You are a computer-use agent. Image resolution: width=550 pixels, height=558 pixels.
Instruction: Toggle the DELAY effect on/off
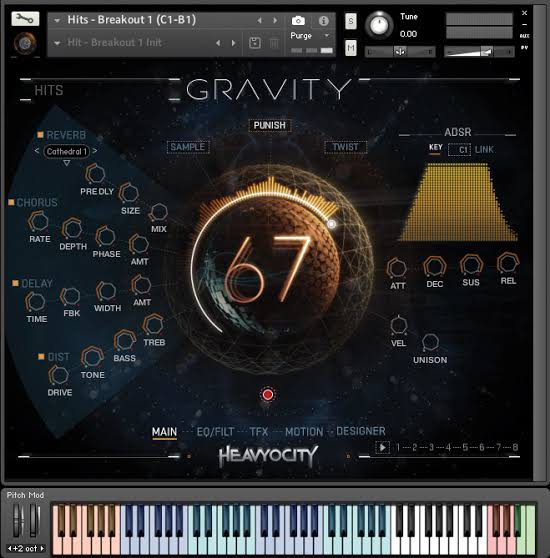15,283
